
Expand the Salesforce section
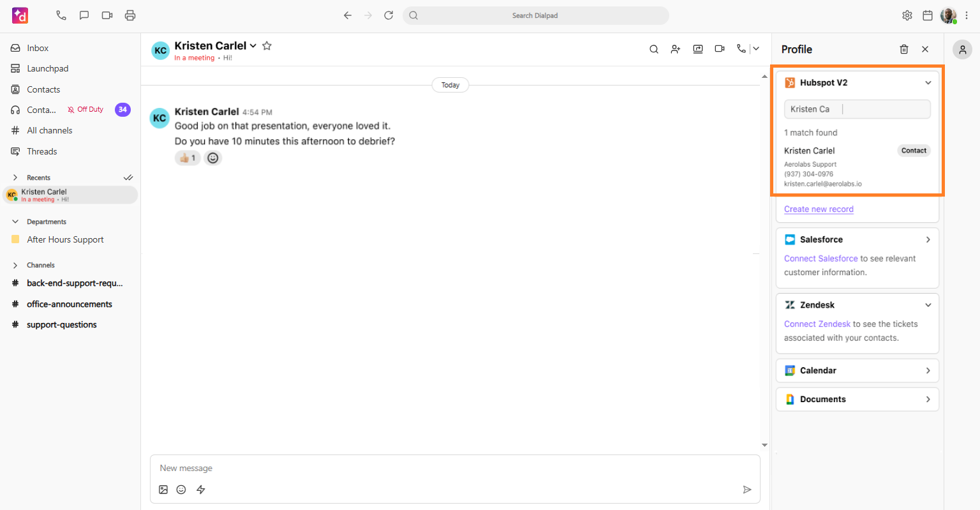click(x=928, y=239)
